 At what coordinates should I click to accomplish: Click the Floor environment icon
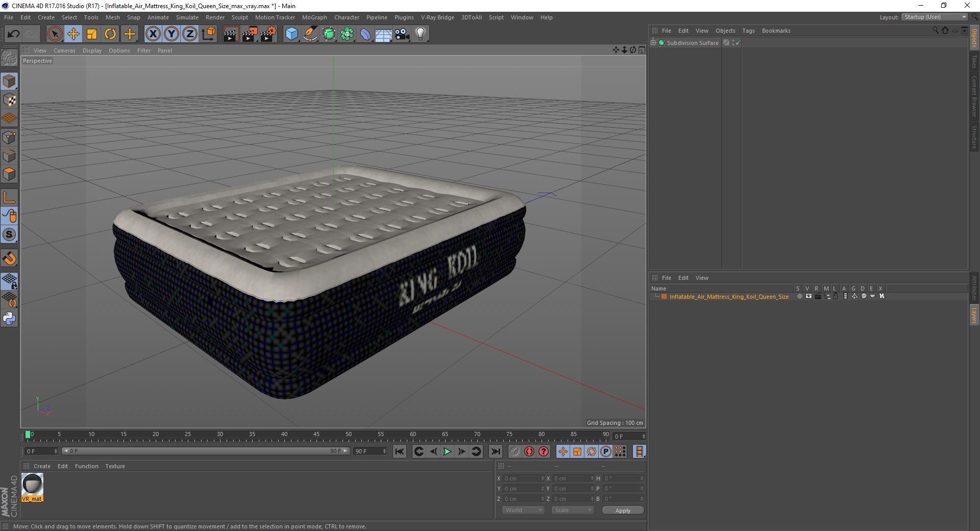tap(383, 34)
